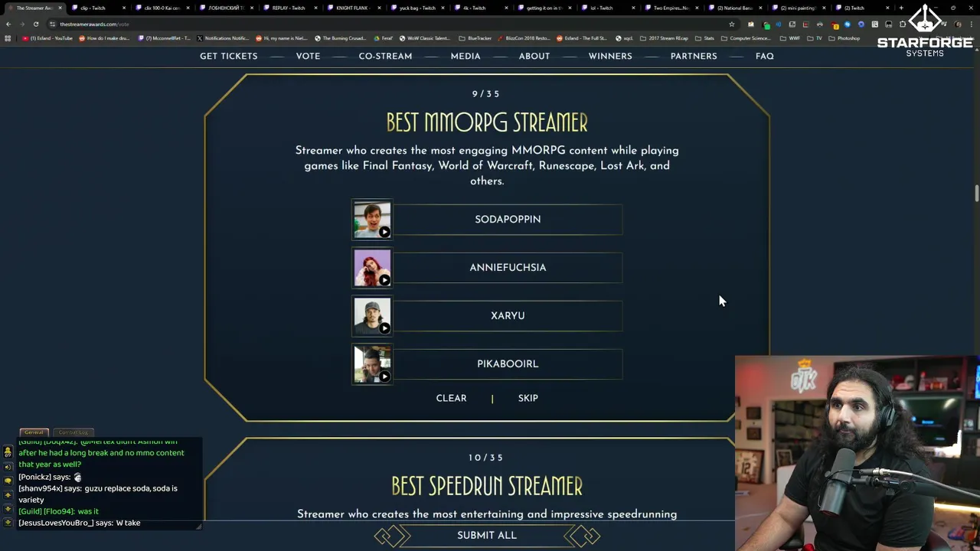Open the FAQ nav page
This screenshot has width=980, height=551.
pos(765,56)
